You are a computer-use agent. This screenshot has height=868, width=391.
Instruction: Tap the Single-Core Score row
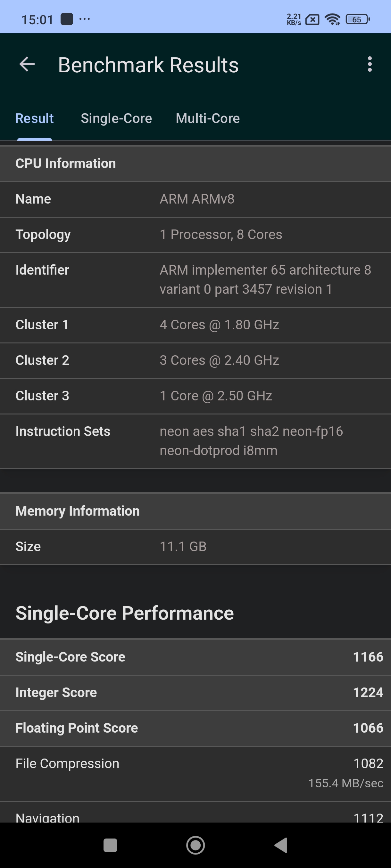tap(195, 657)
